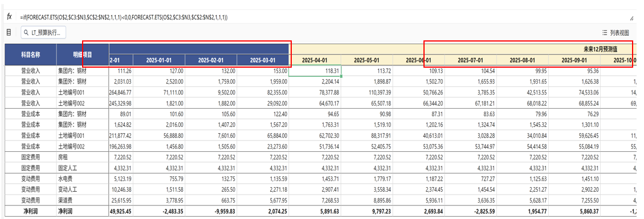This screenshot has width=644, height=219.
Task: Expand the formula bar with the corner arrow
Action: tap(631, 18)
